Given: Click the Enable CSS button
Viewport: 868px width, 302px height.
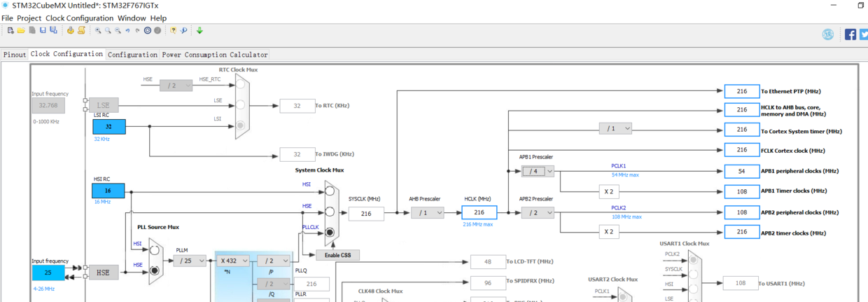Looking at the screenshot, I should tap(337, 255).
